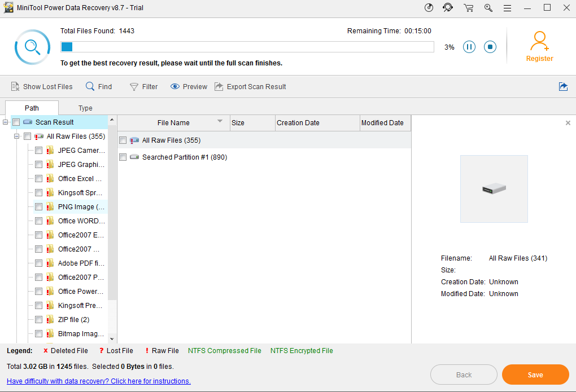
Task: Select the Office PowerPoint tree item
Action: click(80, 292)
